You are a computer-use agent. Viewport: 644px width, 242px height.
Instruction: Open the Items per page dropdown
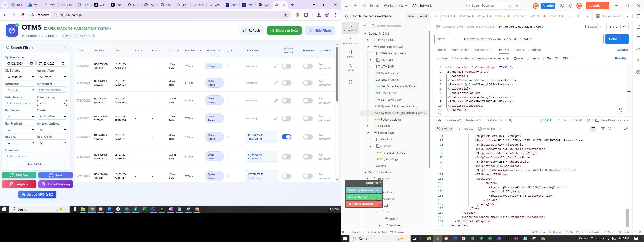pos(52,103)
